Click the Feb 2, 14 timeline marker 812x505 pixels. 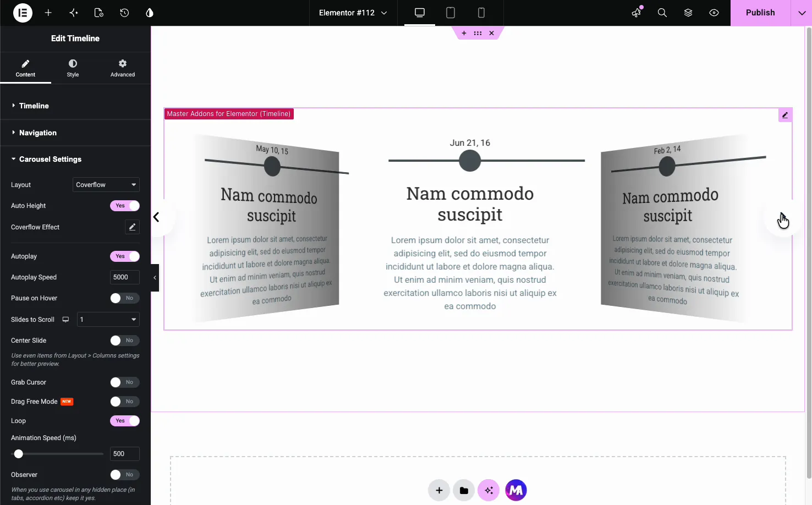[x=667, y=166]
